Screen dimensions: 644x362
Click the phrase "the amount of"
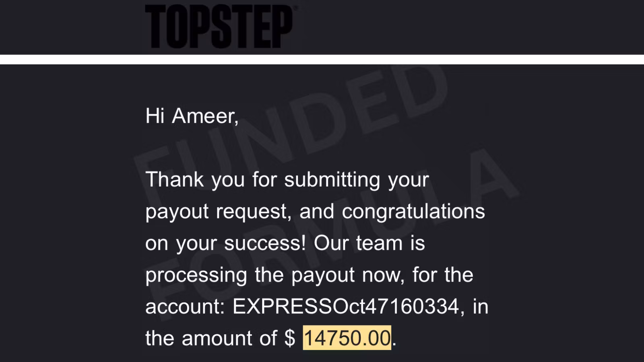click(x=211, y=338)
